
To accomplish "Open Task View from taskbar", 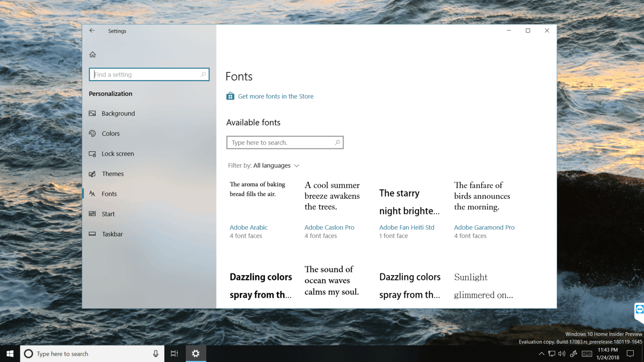I will pos(175,354).
